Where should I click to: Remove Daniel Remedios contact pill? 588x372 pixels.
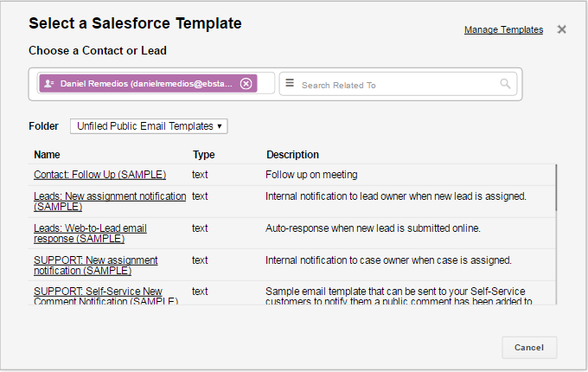coord(246,84)
